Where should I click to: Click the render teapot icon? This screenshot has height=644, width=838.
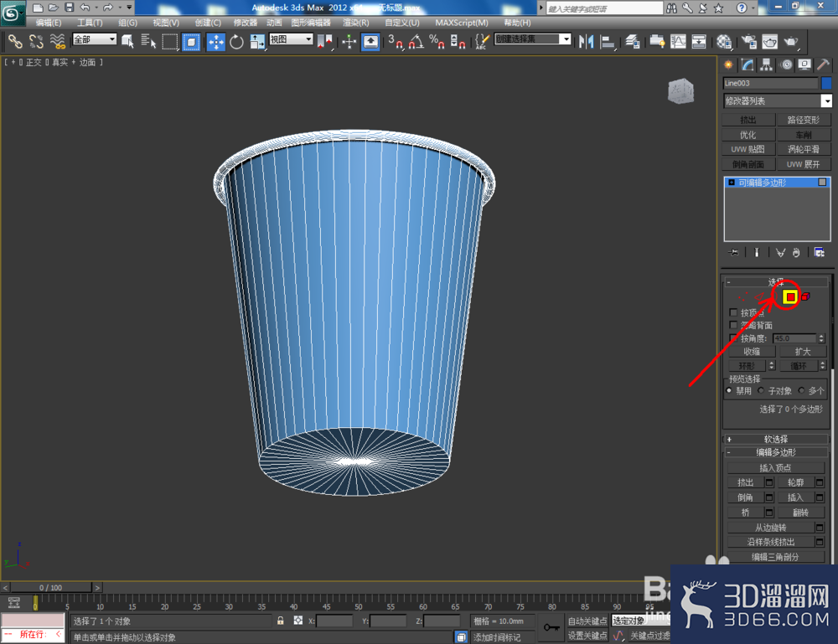791,42
